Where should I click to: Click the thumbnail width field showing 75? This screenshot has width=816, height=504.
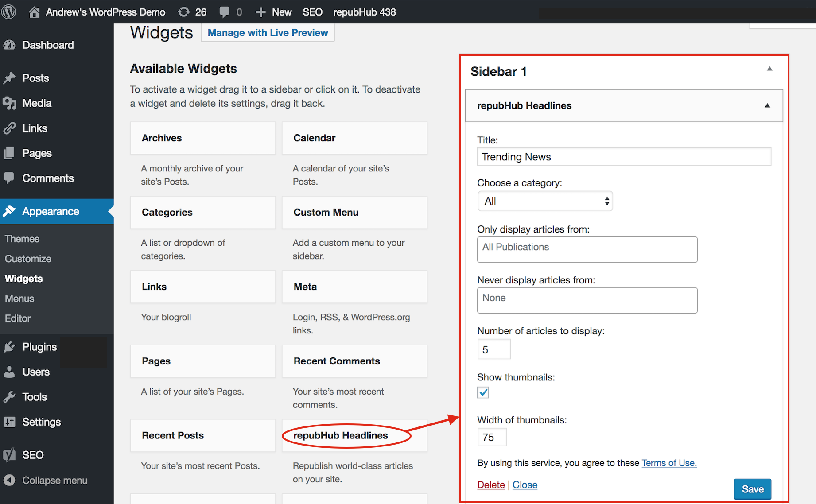coord(492,437)
